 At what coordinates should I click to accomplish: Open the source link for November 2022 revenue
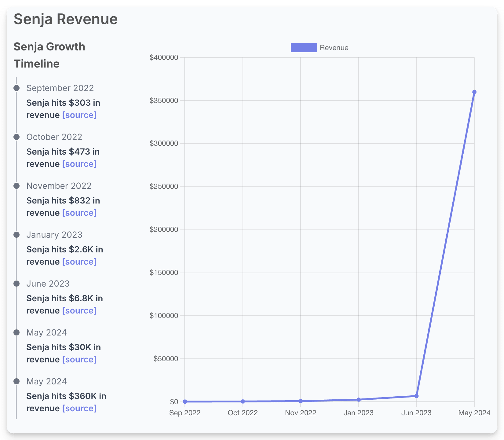pyautogui.click(x=79, y=213)
